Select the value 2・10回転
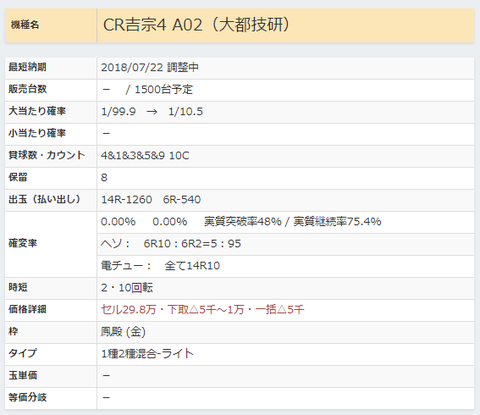The image size is (480, 415). (127, 287)
